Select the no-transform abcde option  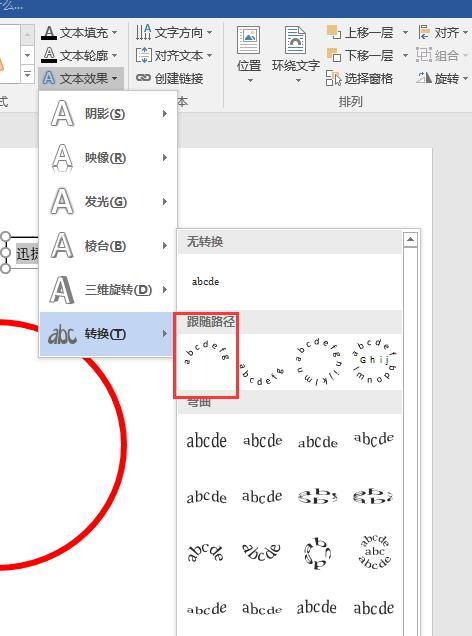(x=206, y=281)
